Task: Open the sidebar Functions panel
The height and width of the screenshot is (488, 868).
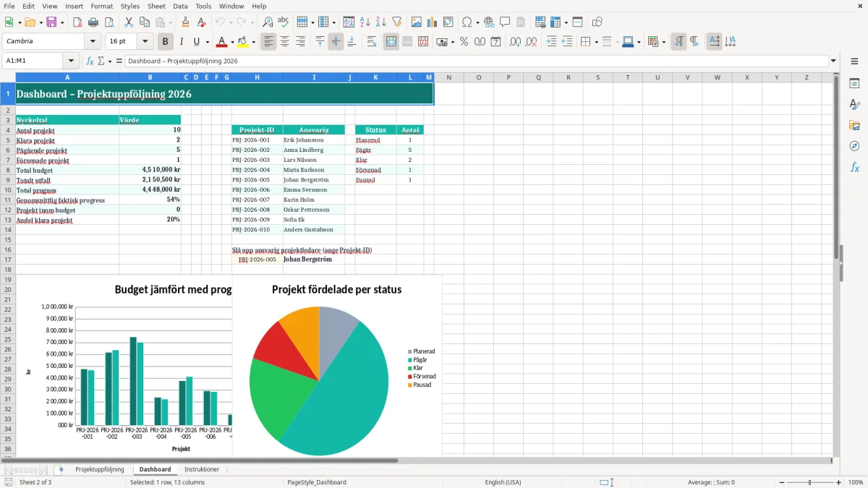Action: (854, 167)
